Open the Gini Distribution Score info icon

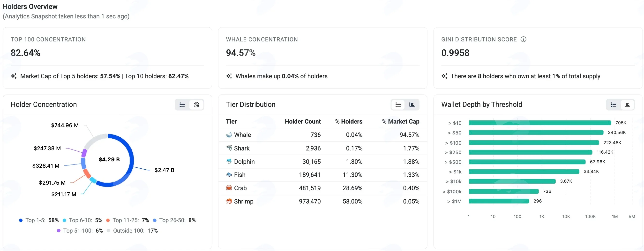[x=523, y=39]
